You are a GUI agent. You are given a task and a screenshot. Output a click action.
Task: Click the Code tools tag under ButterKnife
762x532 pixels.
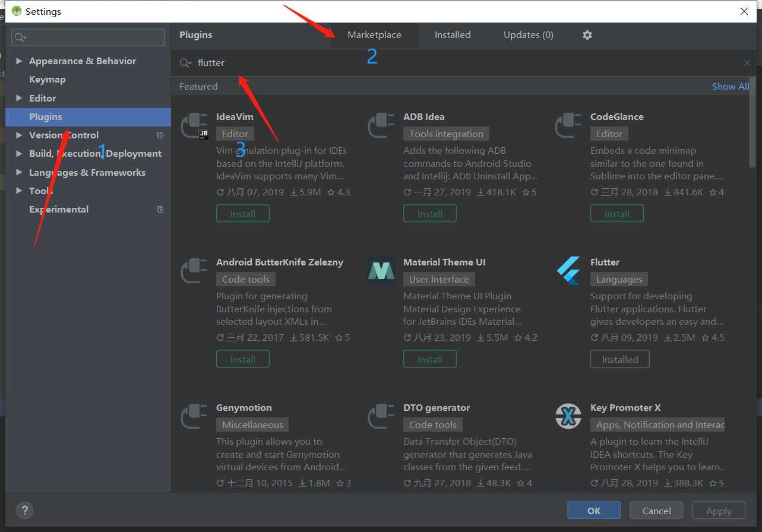(x=246, y=280)
